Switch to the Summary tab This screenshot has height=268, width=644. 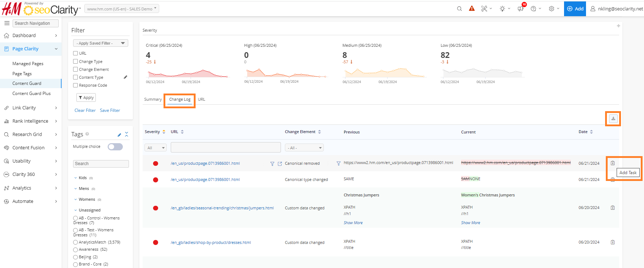tap(153, 99)
